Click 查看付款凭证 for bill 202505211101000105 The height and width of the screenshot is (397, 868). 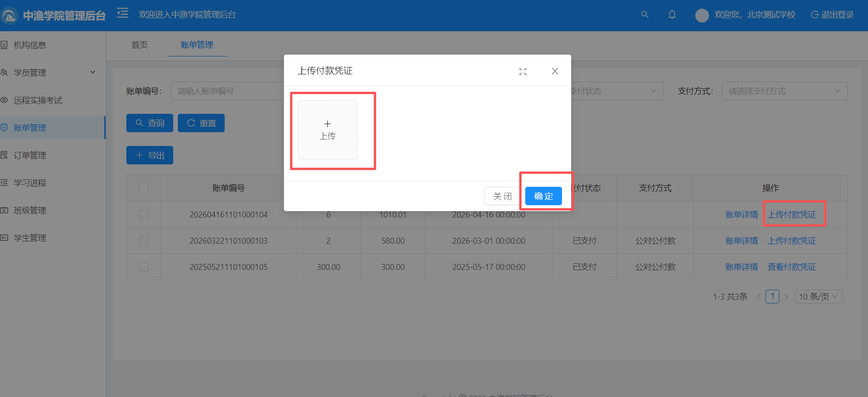792,267
